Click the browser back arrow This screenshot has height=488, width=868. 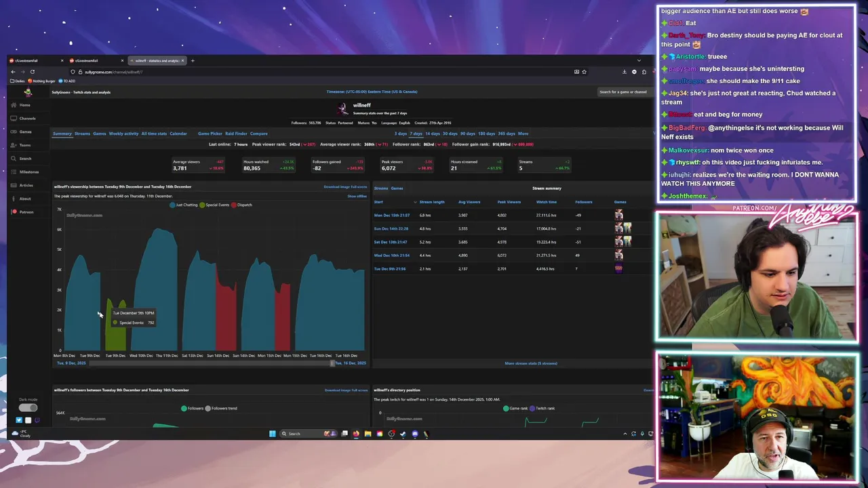pos(13,72)
